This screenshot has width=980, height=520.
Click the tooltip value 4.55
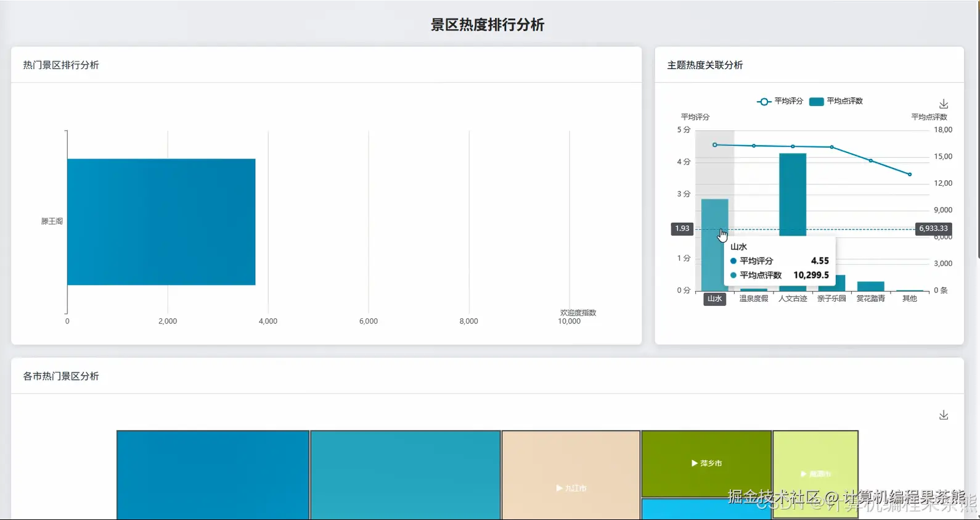tap(820, 261)
